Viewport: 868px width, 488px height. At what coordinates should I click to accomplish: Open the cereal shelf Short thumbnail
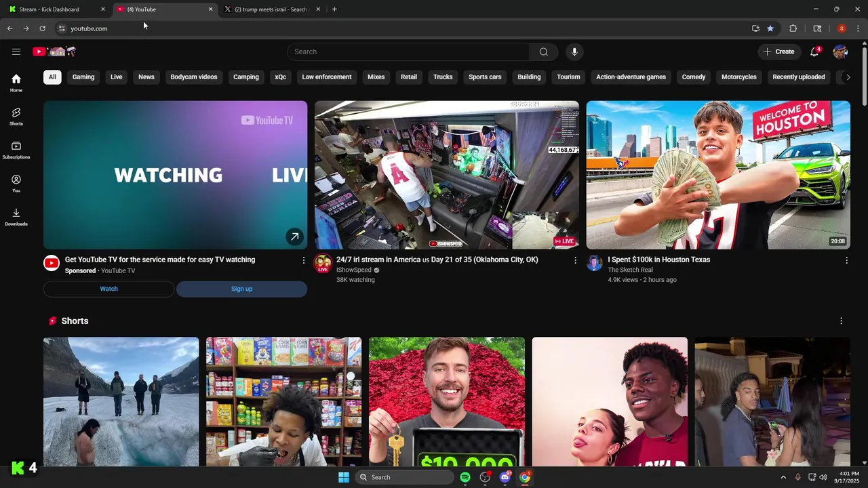click(x=284, y=402)
